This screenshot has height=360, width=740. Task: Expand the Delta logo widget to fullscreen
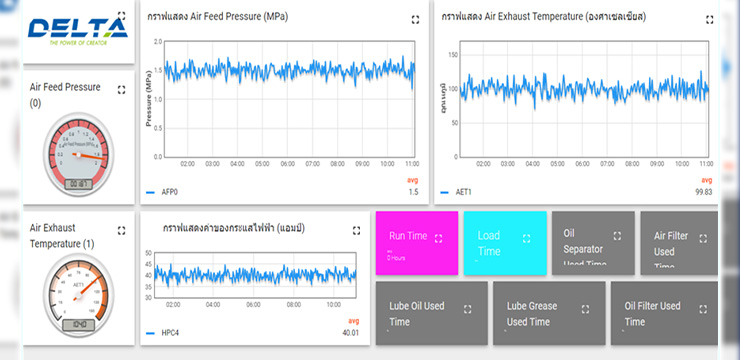[x=121, y=16]
